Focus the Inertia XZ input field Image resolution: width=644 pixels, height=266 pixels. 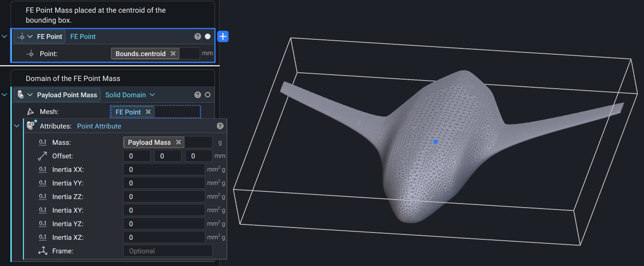(x=164, y=237)
